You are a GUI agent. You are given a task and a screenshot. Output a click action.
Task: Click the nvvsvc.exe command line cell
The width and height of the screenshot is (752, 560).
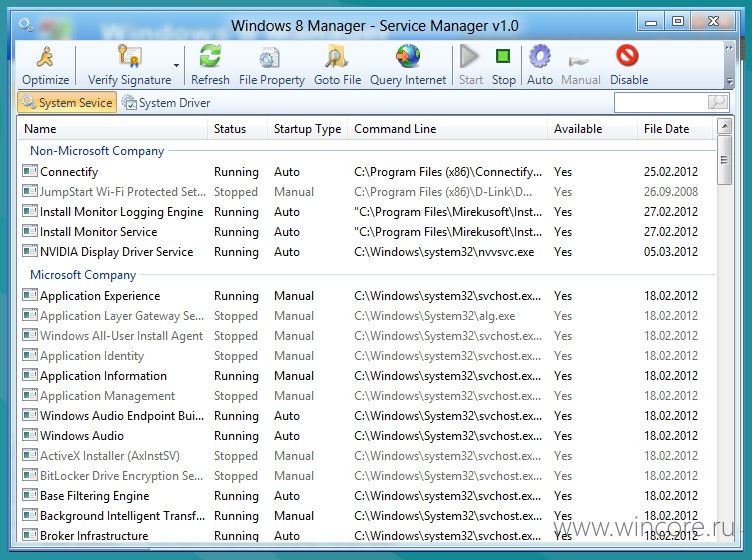[444, 252]
